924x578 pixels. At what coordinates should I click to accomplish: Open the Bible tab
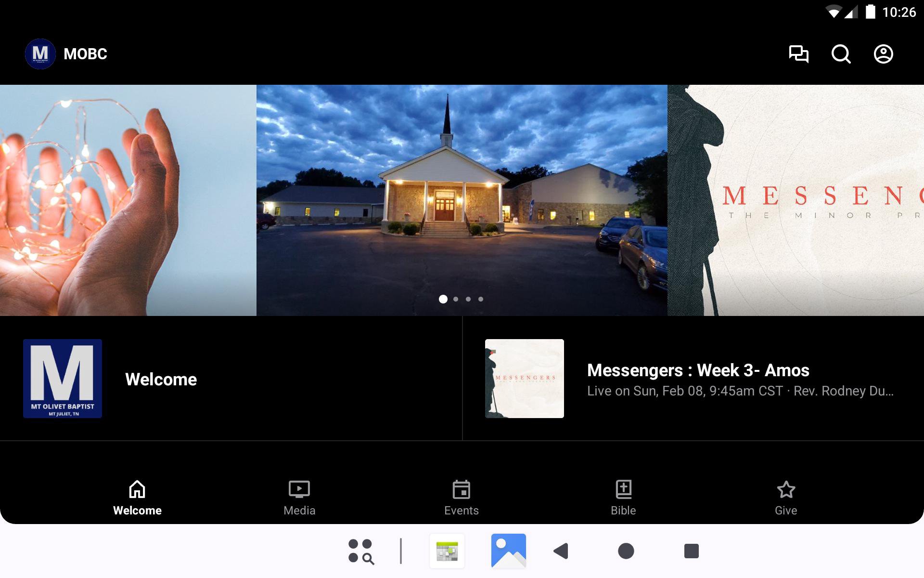pos(623,498)
